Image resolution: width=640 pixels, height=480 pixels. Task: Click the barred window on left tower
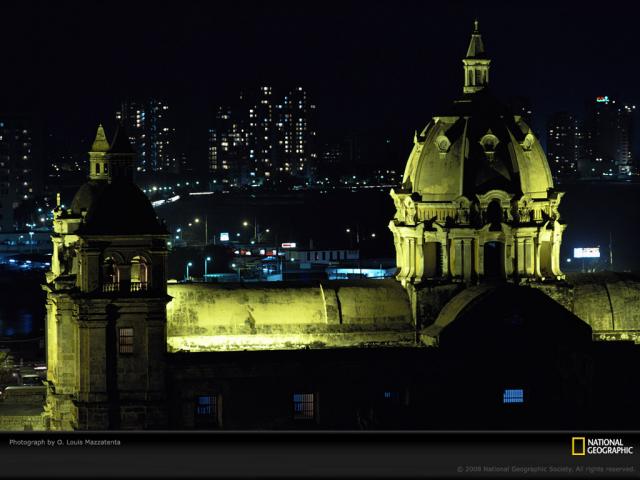tap(126, 340)
